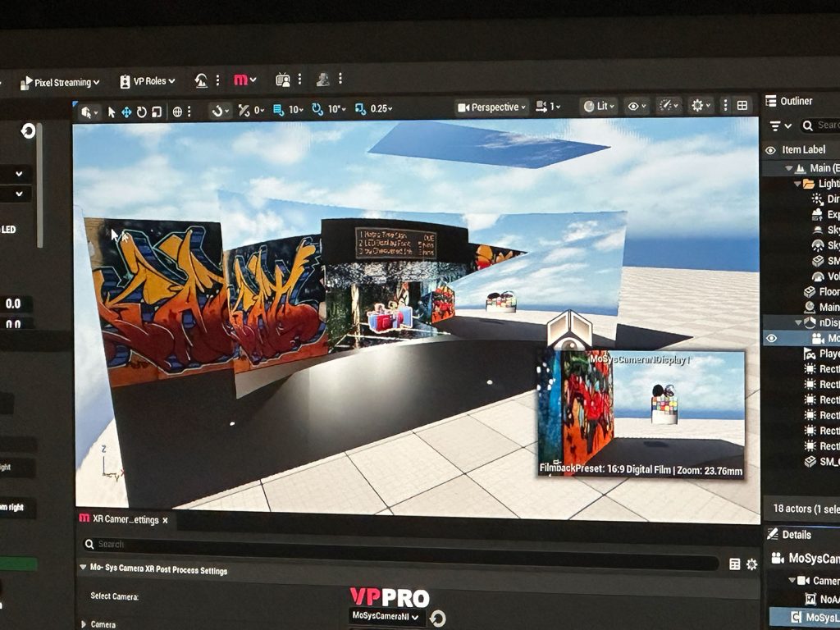Viewport: 840px width, 630px height.
Task: Open the Pixel Streaming menu
Action: 60,82
